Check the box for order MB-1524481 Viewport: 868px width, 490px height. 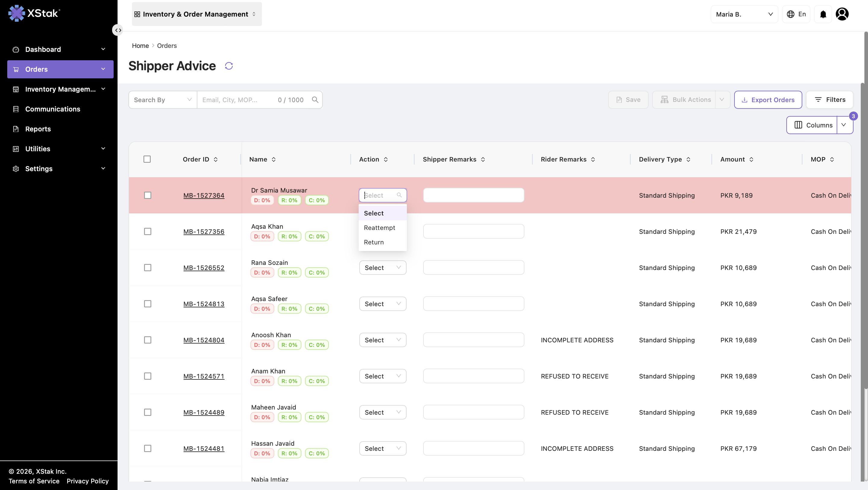point(148,448)
